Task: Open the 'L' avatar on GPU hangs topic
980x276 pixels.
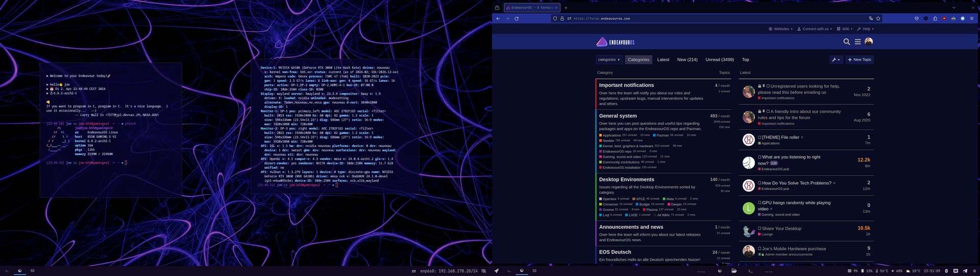Action: click(748, 208)
